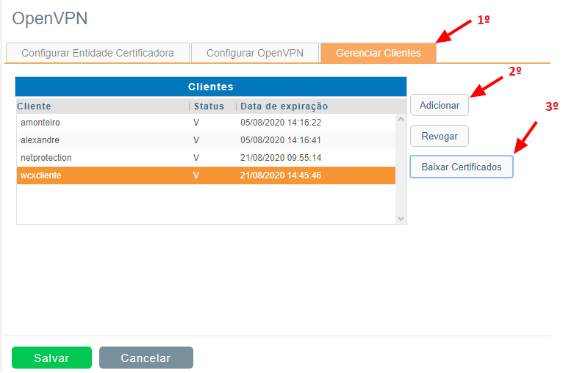
Task: Switch to the Configurar OpenVPN tab
Action: tap(255, 53)
